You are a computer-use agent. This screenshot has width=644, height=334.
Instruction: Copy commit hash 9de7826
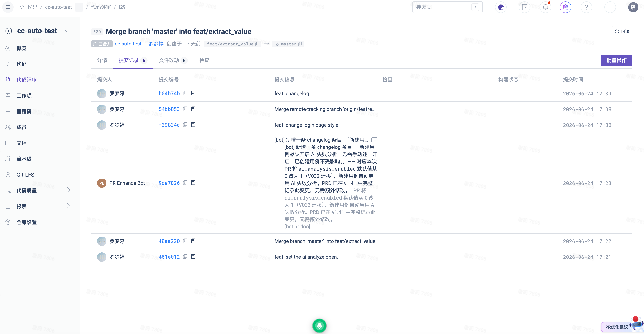(x=185, y=183)
